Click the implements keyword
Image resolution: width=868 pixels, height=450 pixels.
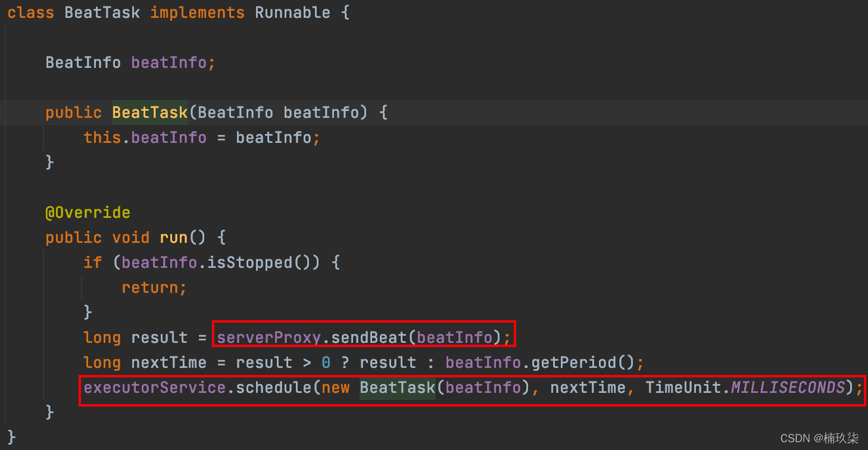[197, 12]
